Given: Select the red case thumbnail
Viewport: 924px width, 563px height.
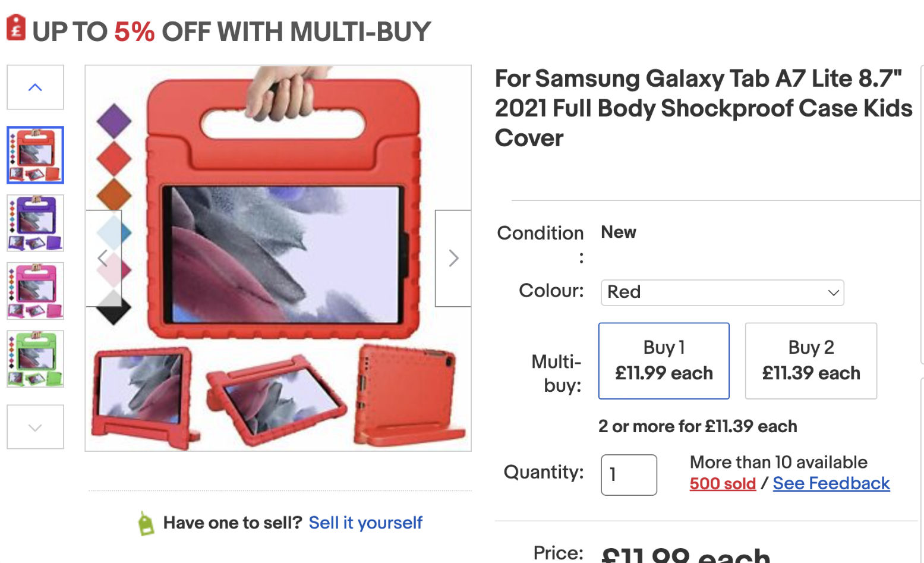Looking at the screenshot, I should (35, 155).
